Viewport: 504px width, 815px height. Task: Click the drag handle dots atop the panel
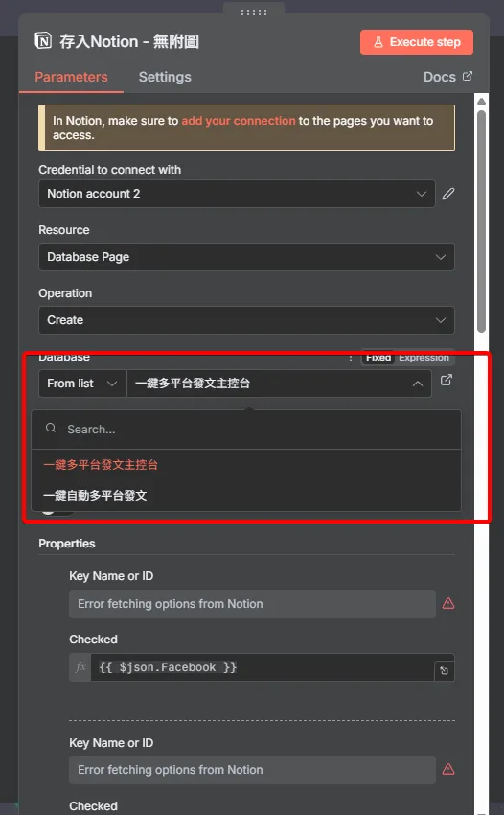click(254, 12)
